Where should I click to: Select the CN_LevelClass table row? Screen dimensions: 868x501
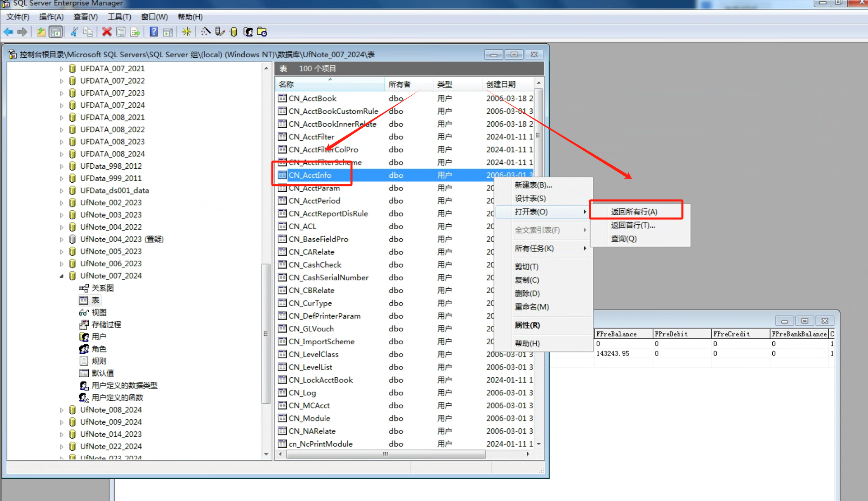point(314,355)
